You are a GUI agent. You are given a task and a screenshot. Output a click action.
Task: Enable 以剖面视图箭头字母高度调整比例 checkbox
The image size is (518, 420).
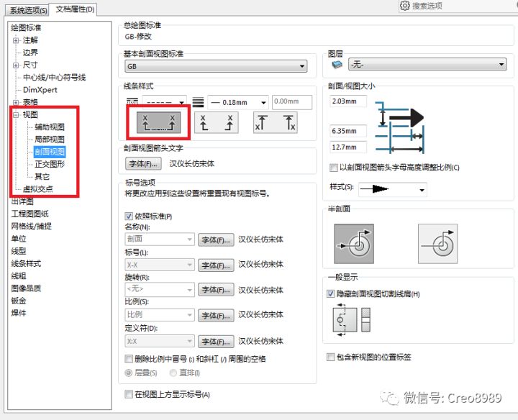[334, 168]
